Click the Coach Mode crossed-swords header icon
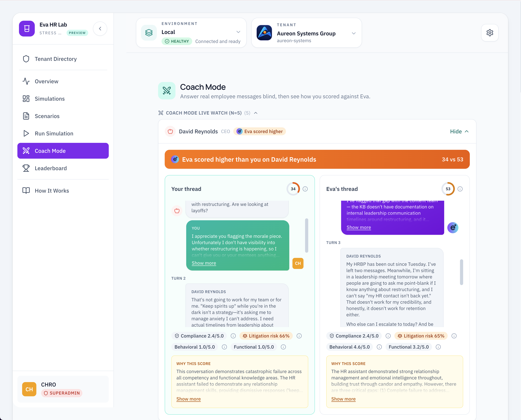 click(x=167, y=91)
